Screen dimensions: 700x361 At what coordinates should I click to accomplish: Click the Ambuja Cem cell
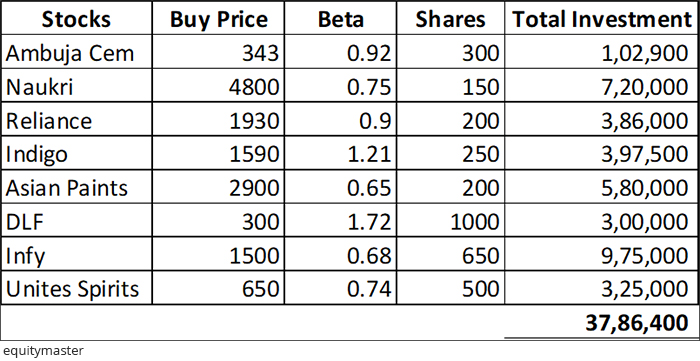pos(76,54)
